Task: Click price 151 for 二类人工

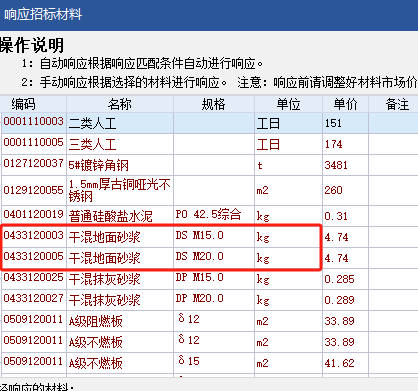Action: [345, 123]
